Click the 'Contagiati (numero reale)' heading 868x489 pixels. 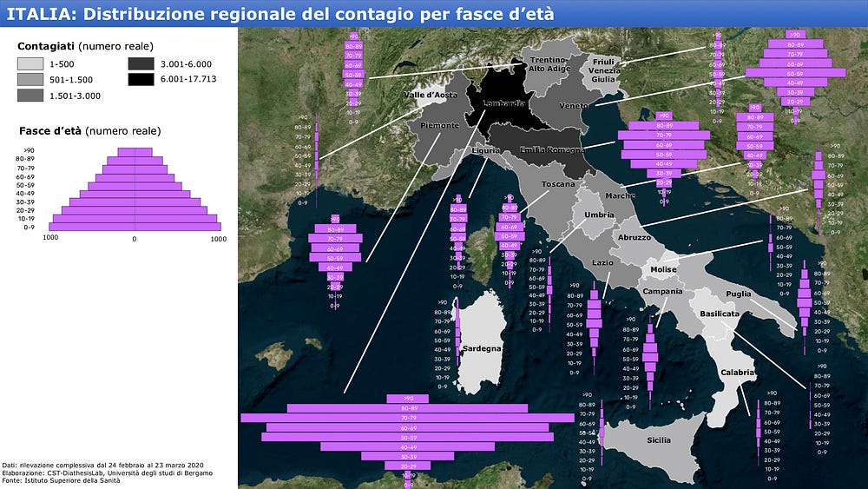pos(85,46)
